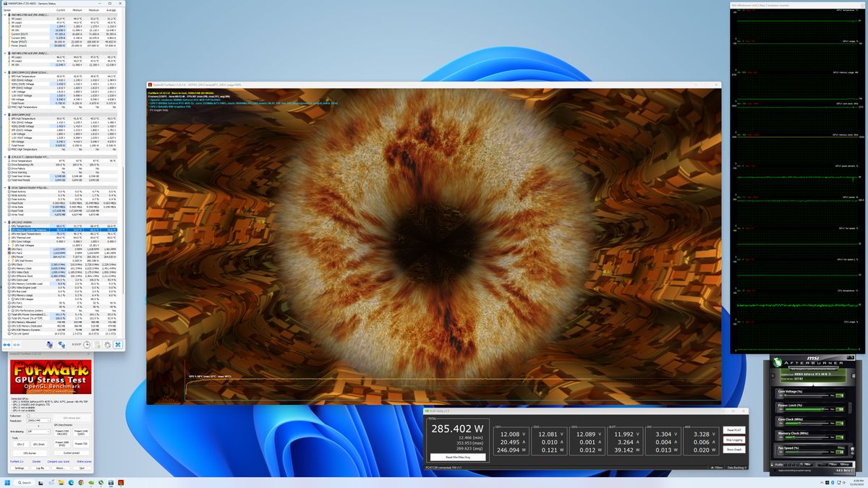Adjust the Power Limit slider in Afterburner
Screen dimensions: 868x488
pyautogui.click(x=824, y=408)
